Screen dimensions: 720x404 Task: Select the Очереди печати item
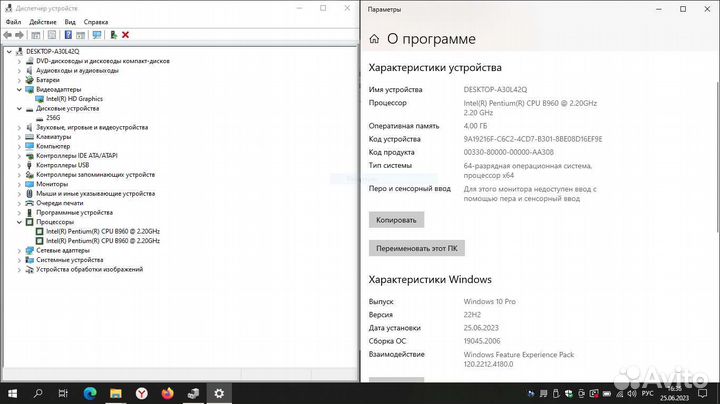[x=60, y=203]
